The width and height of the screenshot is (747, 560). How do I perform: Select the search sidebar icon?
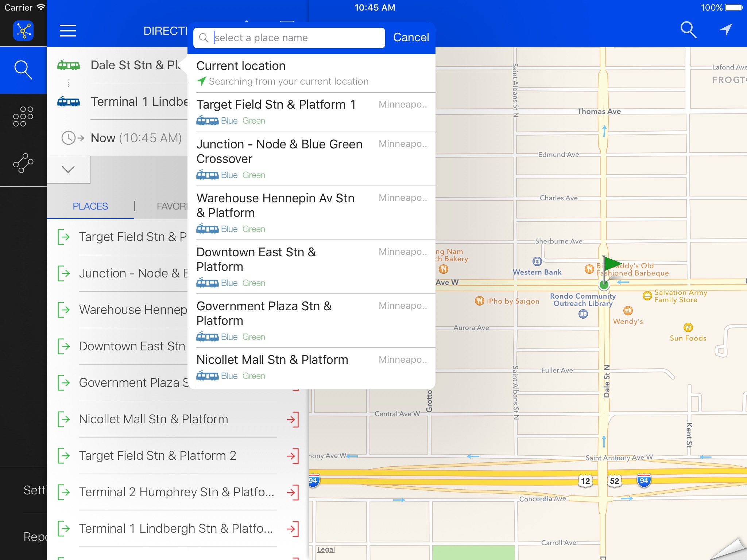(x=23, y=70)
